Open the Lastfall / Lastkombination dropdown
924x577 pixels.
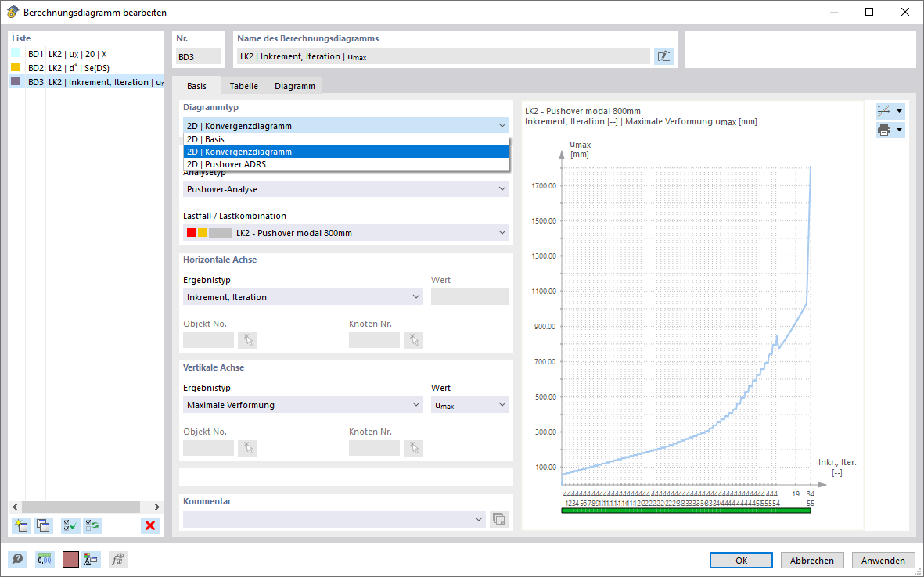tap(346, 232)
